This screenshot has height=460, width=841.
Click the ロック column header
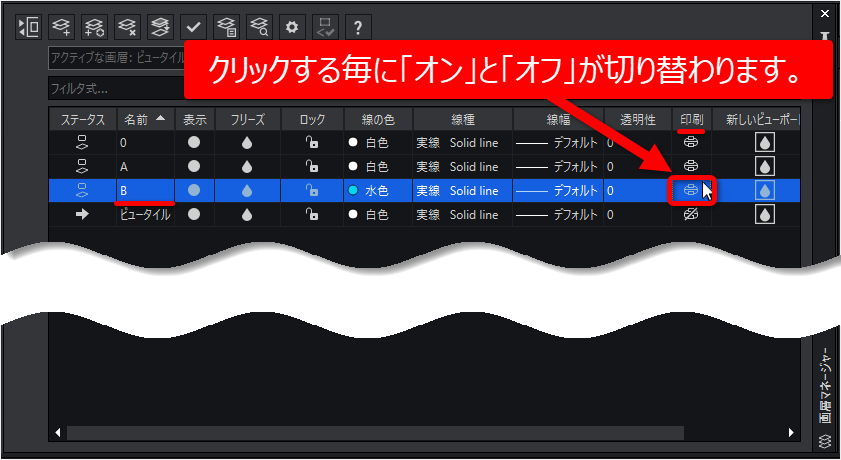[312, 120]
